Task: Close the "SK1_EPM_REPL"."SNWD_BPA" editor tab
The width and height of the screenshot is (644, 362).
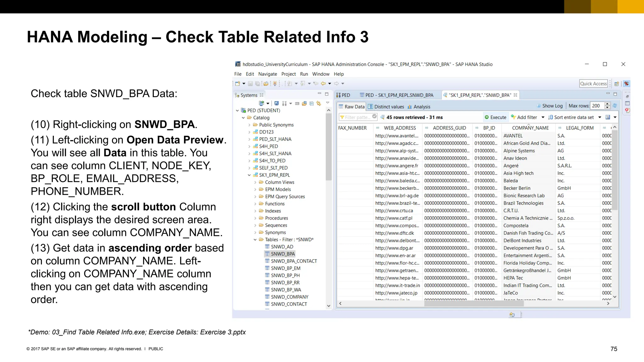Action: (515, 95)
